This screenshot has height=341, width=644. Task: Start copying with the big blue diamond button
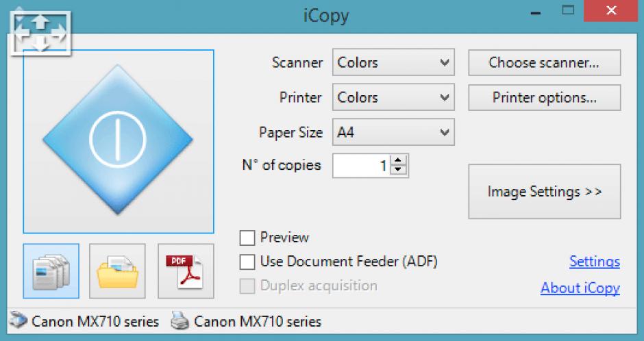(119, 141)
